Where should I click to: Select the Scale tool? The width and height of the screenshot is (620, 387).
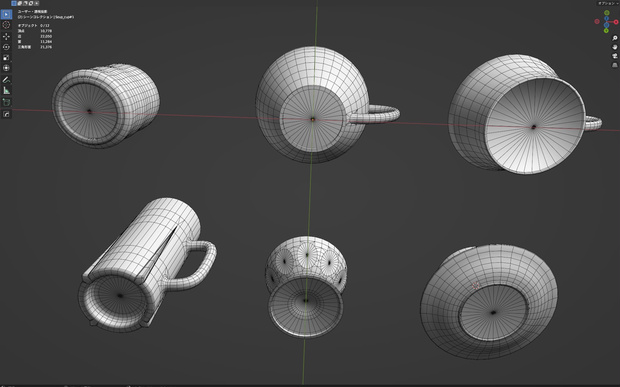[x=6, y=58]
